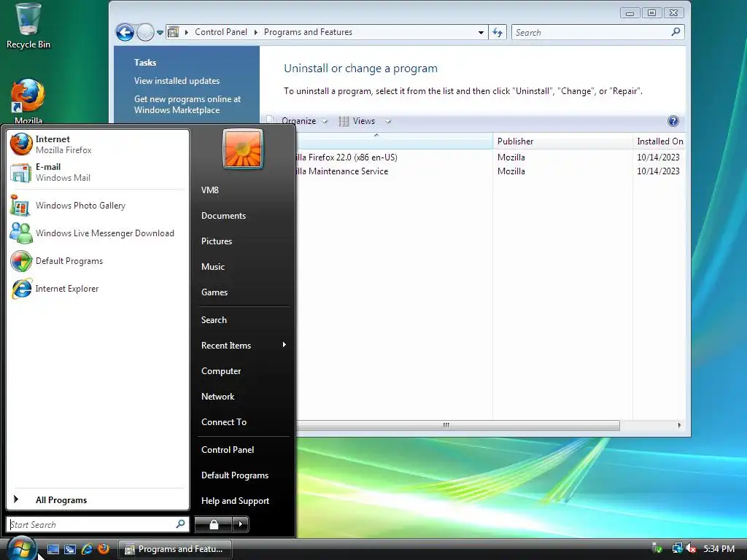This screenshot has width=747, height=560.
Task: Click the muted volume tray icon
Action: [x=691, y=548]
